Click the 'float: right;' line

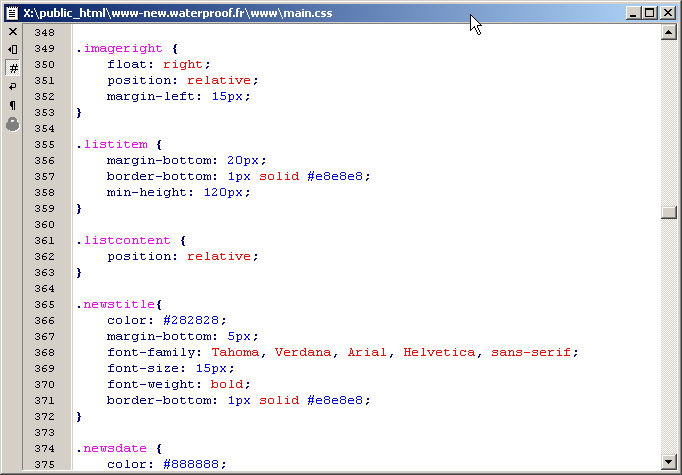[159, 64]
